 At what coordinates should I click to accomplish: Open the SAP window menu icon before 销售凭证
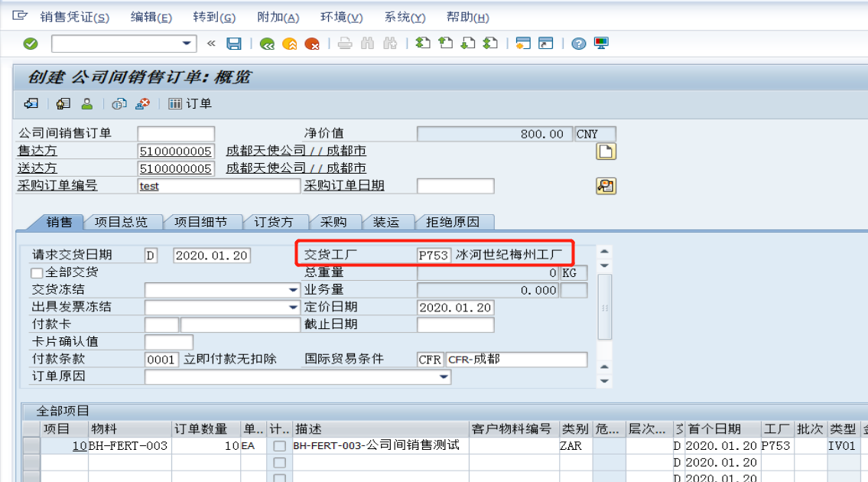(x=20, y=15)
